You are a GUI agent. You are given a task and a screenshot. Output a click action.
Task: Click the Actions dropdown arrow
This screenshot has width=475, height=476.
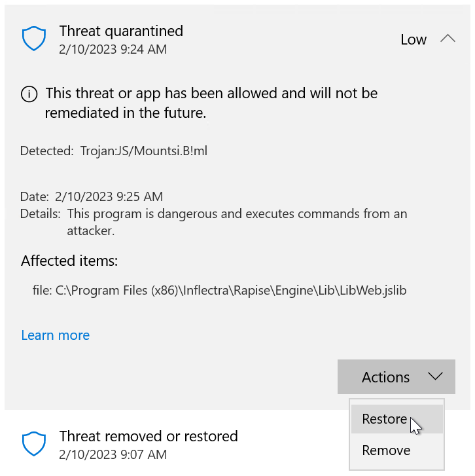coord(435,376)
